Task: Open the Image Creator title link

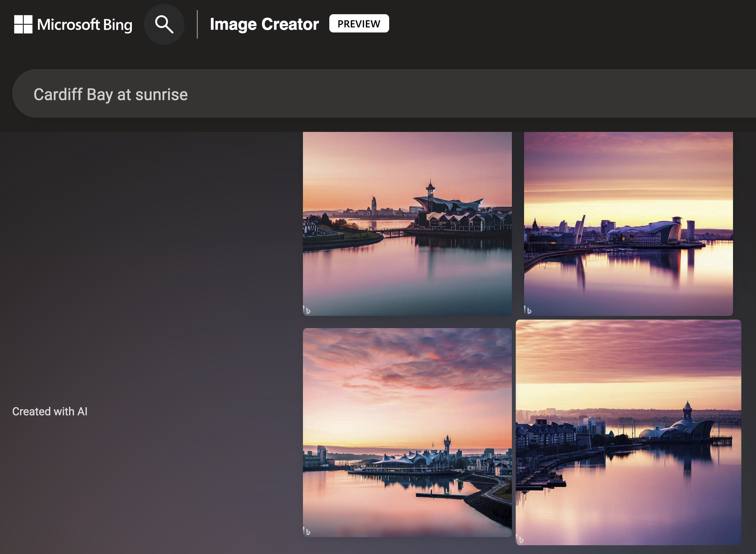Action: (264, 24)
